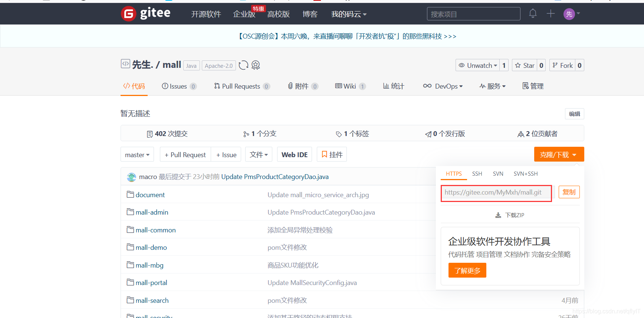This screenshot has width=644, height=318.
Task: Click the repository code type icon
Action: [x=125, y=64]
